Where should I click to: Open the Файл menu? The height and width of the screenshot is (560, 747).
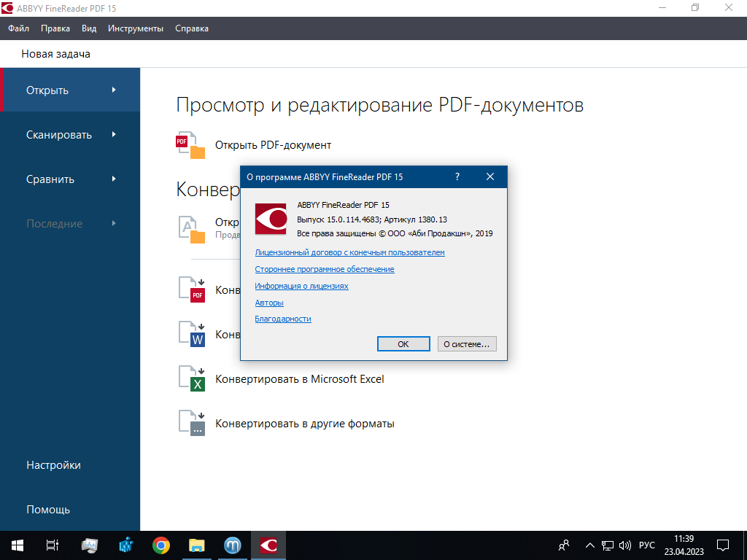coord(18,28)
